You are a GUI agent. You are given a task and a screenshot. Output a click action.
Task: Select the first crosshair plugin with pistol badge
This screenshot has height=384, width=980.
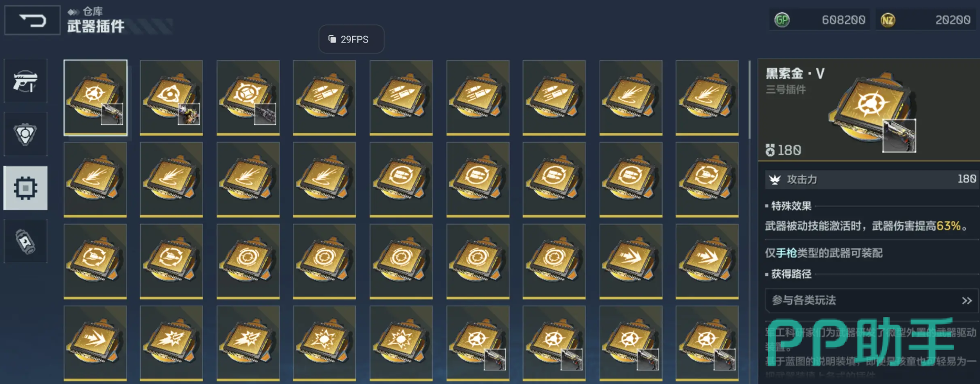click(x=95, y=98)
